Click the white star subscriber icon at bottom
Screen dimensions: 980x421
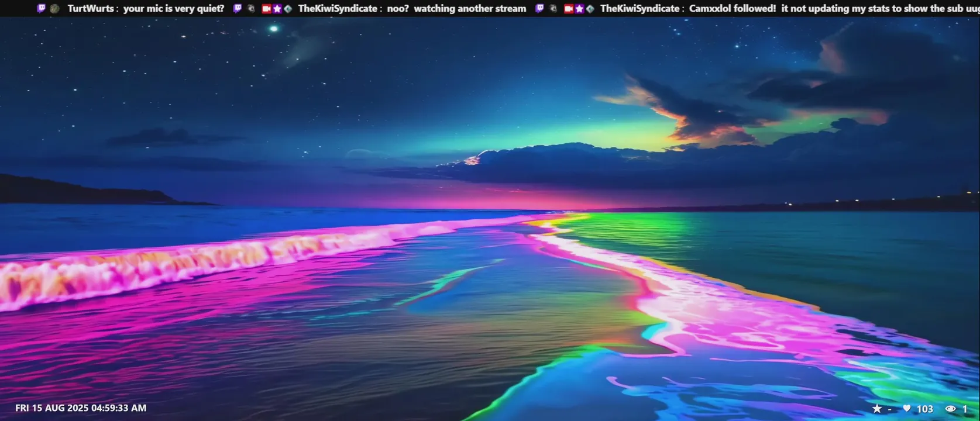[877, 409]
